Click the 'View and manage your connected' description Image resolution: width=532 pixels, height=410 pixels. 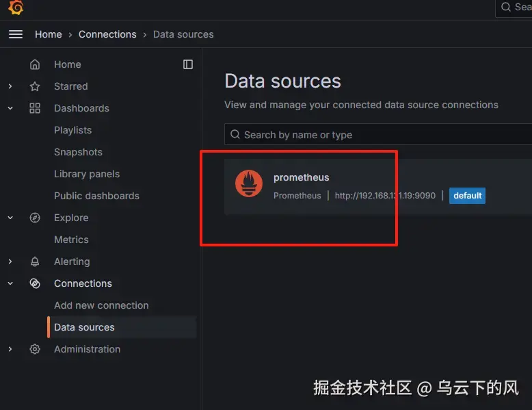(x=361, y=105)
